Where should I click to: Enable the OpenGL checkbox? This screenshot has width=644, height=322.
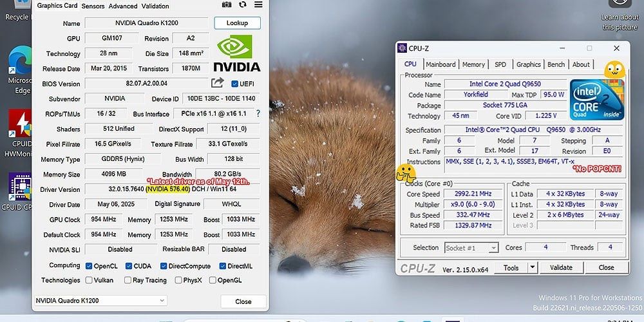[x=213, y=280]
